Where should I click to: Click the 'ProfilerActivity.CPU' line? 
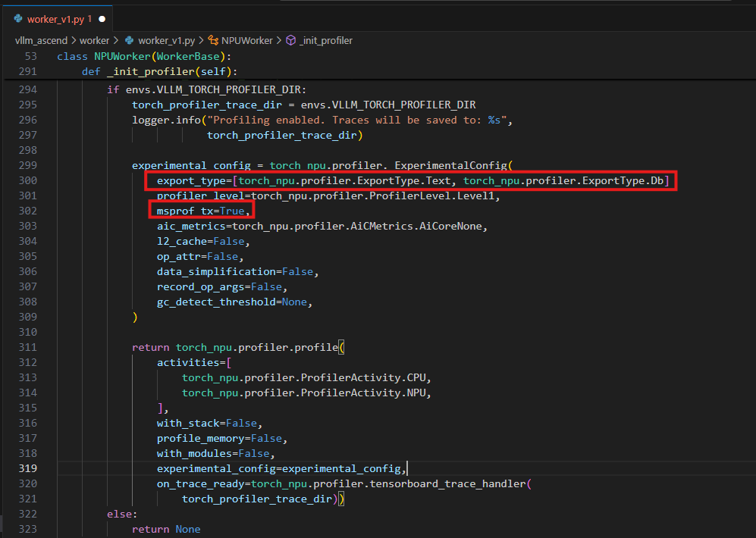pos(306,378)
